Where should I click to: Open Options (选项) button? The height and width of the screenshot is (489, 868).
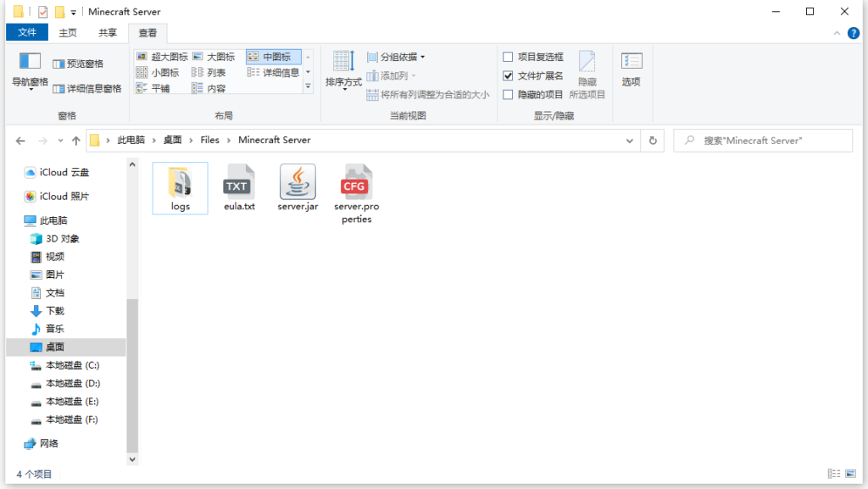tap(631, 69)
